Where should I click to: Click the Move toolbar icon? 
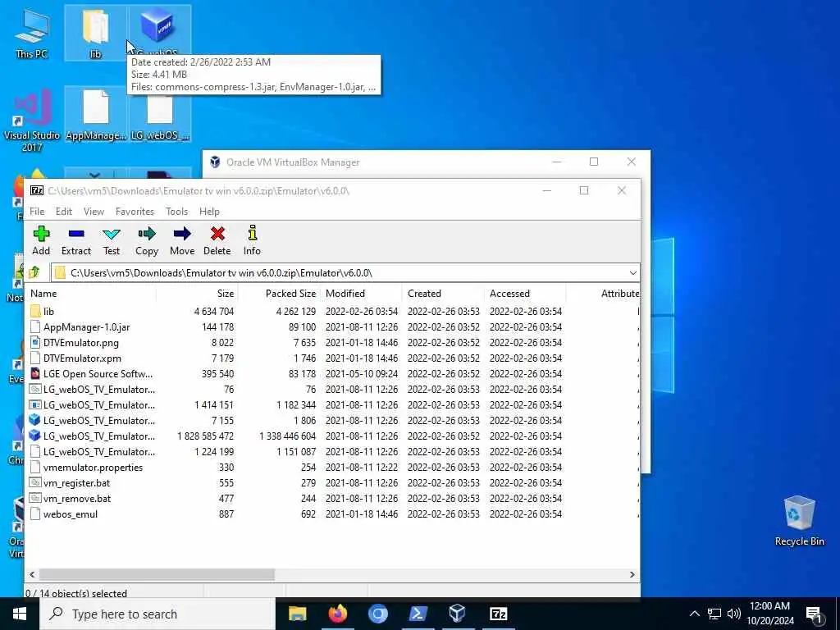(x=182, y=240)
